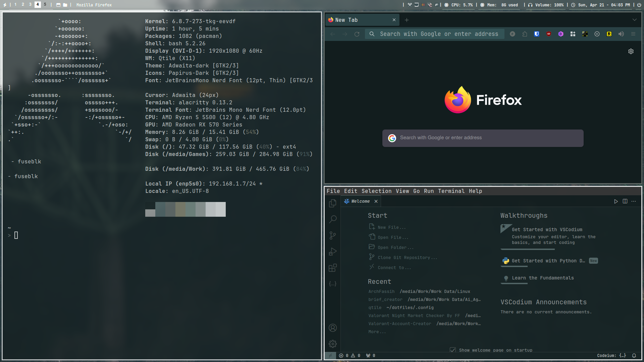Show More recent items
Viewport: 644px width, 362px height.
pos(377,332)
